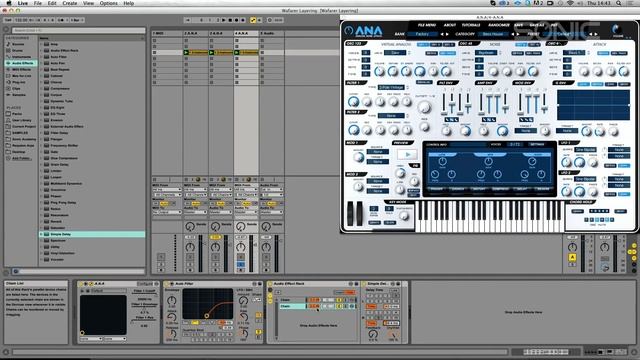Toggle the yellow A button on master
This screenshot has width=640, height=360.
(x=572, y=258)
